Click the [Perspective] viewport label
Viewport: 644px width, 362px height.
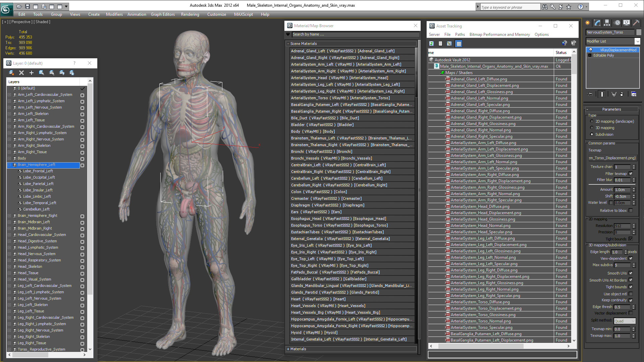coord(21,22)
